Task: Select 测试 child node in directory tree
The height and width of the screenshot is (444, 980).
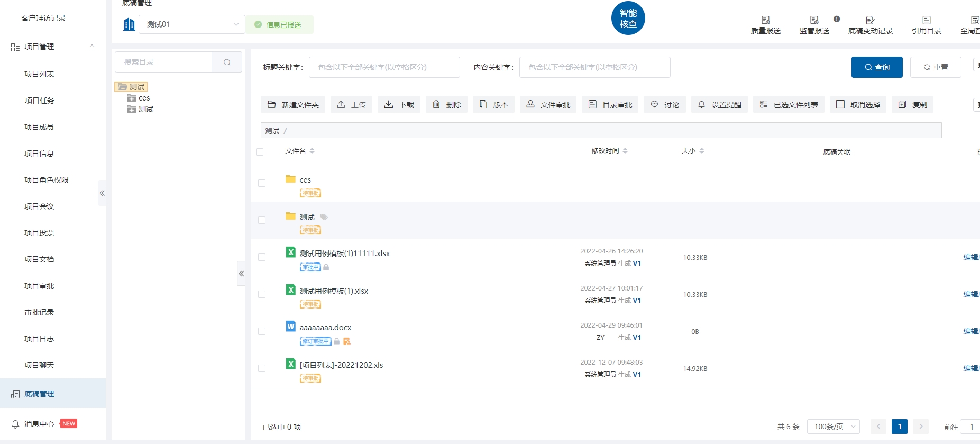Action: (x=146, y=109)
